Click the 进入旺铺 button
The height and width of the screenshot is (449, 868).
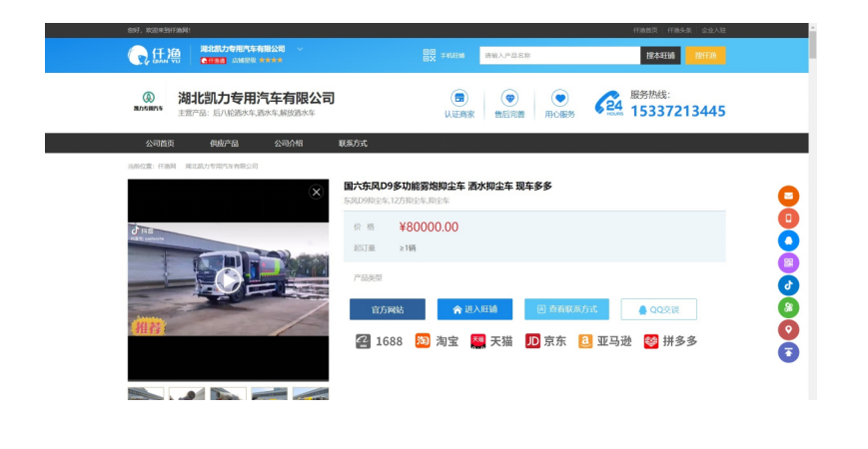(x=475, y=309)
